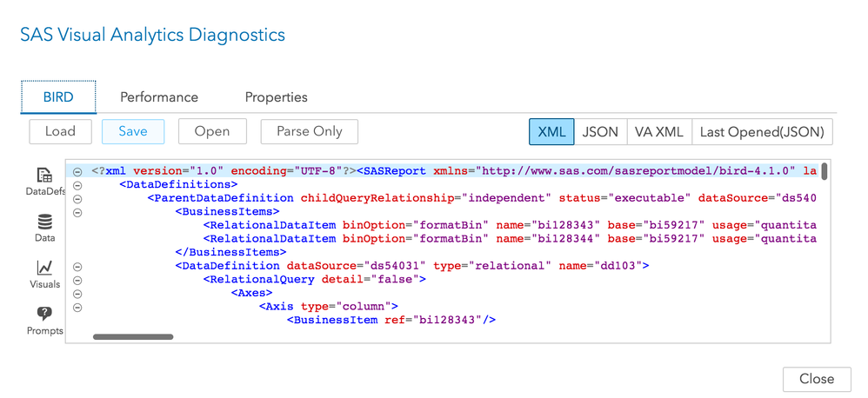The width and height of the screenshot is (868, 398).
Task: Switch view format to VA XML
Action: 658,132
